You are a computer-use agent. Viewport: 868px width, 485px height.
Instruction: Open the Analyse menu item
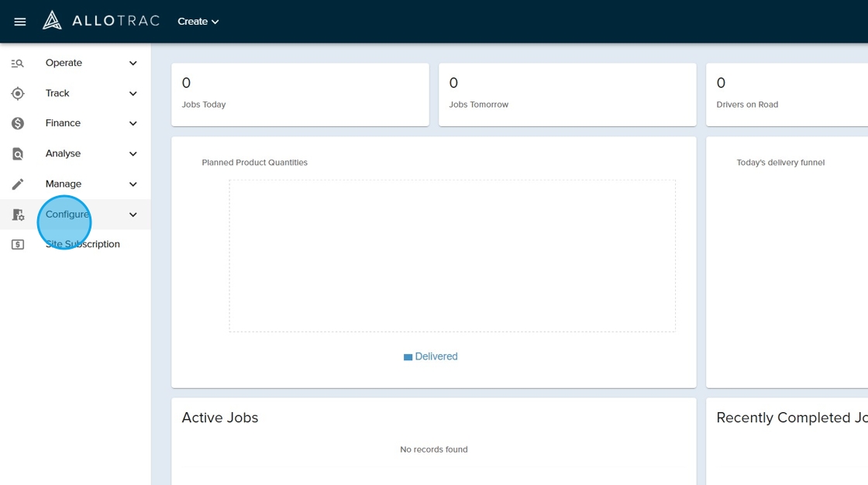click(63, 154)
